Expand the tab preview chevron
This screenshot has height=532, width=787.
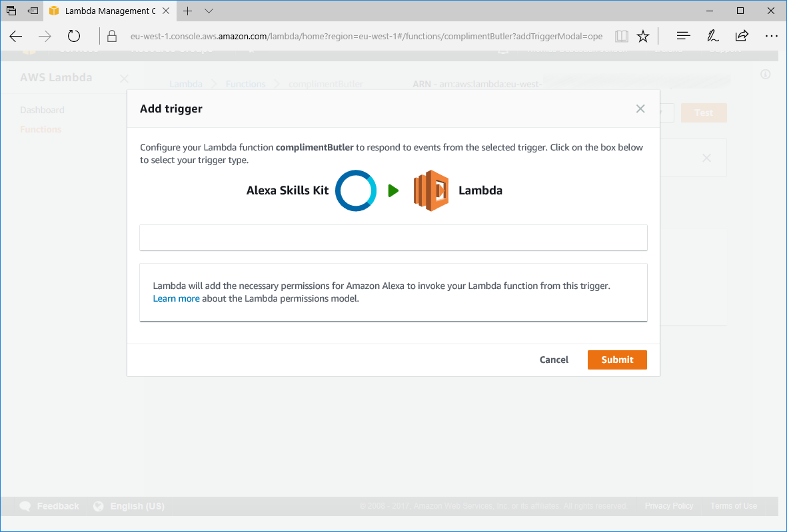pos(209,11)
